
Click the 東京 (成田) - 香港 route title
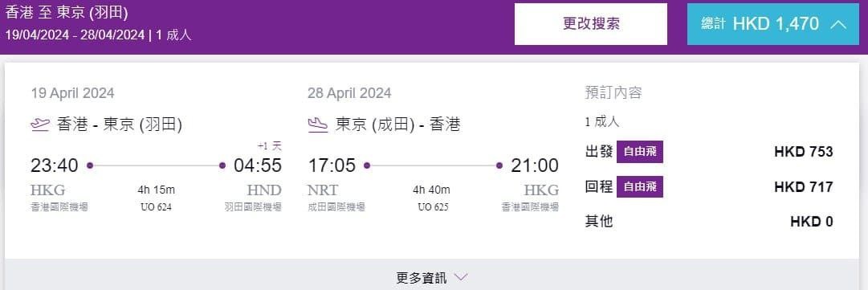pyautogui.click(x=398, y=125)
